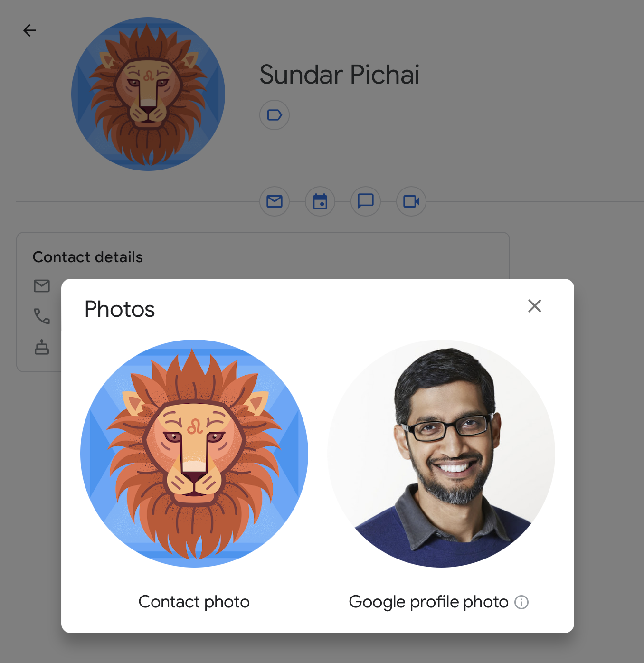This screenshot has width=644, height=663.
Task: Select the Google profile photo portrait
Action: pos(441,453)
